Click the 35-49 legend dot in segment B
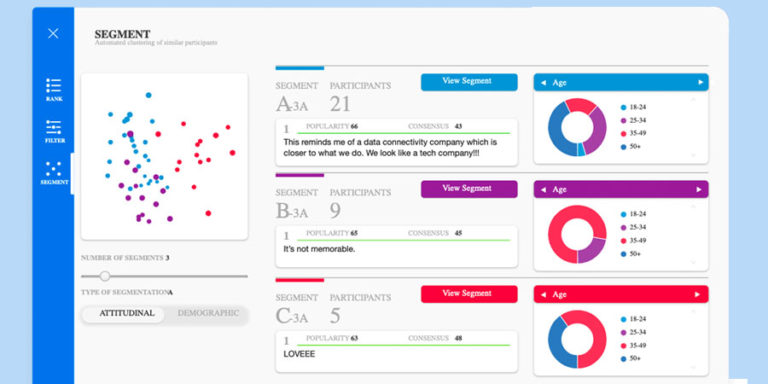Image resolution: width=768 pixels, height=384 pixels. pyautogui.click(x=624, y=240)
